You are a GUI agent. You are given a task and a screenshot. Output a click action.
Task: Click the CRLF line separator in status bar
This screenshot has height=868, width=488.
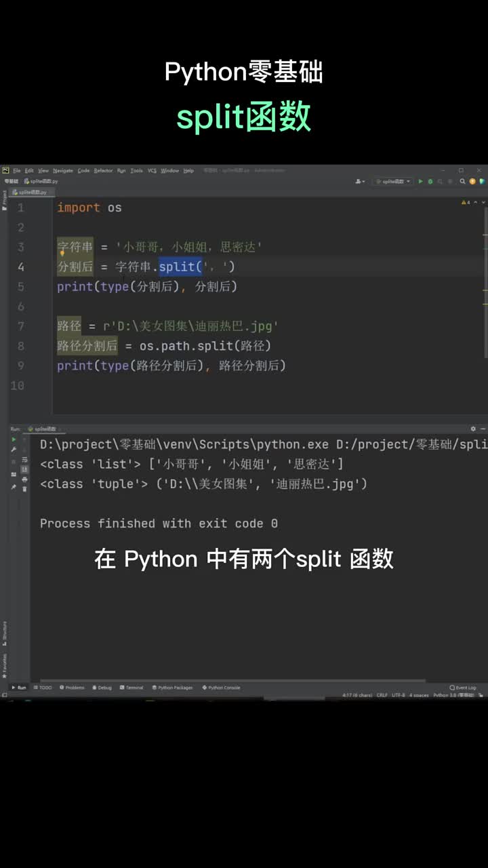click(x=382, y=695)
